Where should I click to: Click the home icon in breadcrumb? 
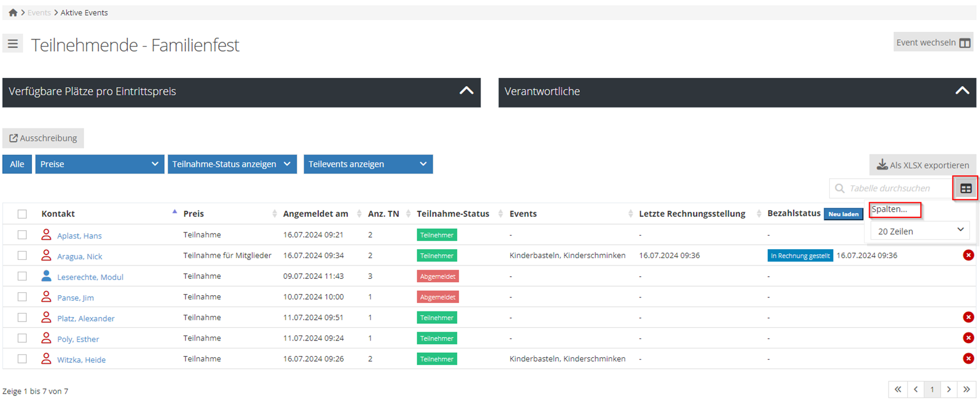[x=13, y=12]
